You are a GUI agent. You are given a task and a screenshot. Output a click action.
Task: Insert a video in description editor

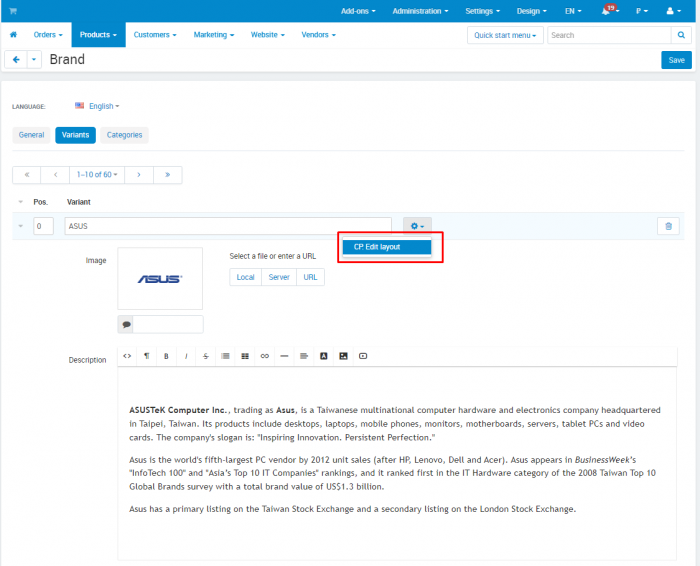click(x=363, y=356)
